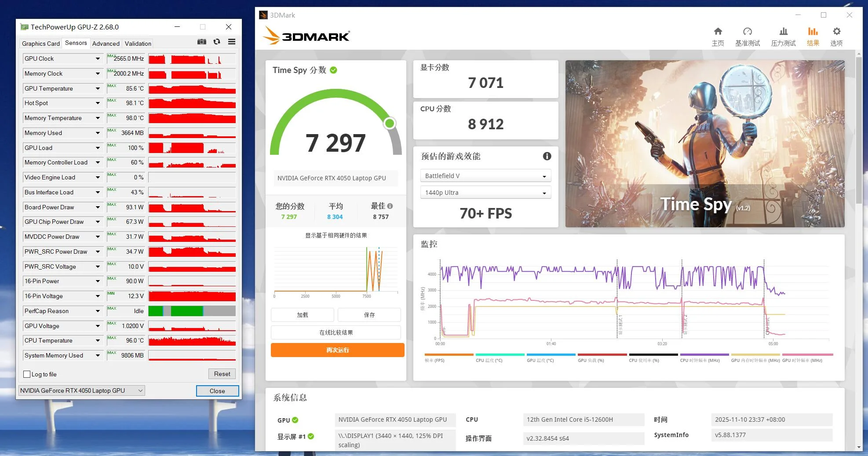
Task: Click the GPU-Z screenshot camera icon
Action: (202, 42)
